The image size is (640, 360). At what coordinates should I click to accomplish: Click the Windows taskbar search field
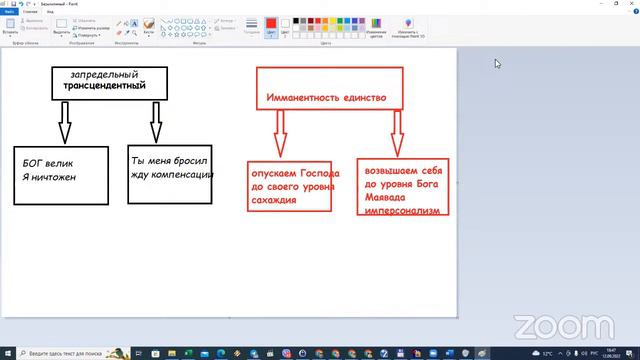tap(73, 353)
